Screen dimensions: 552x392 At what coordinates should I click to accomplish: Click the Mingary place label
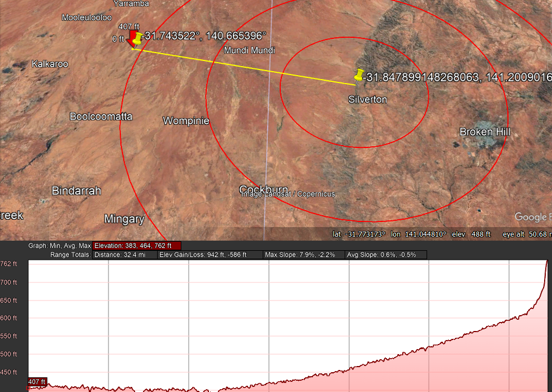[x=124, y=219]
